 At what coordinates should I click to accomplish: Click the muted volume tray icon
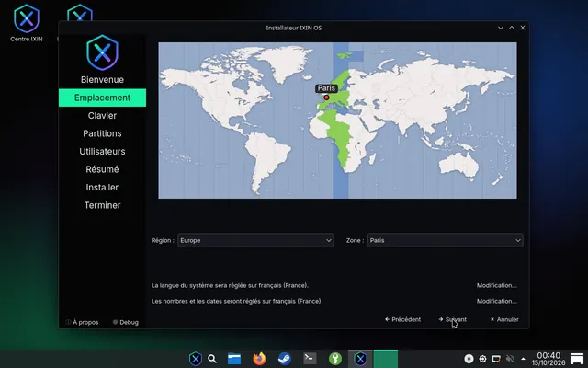pyautogui.click(x=510, y=359)
